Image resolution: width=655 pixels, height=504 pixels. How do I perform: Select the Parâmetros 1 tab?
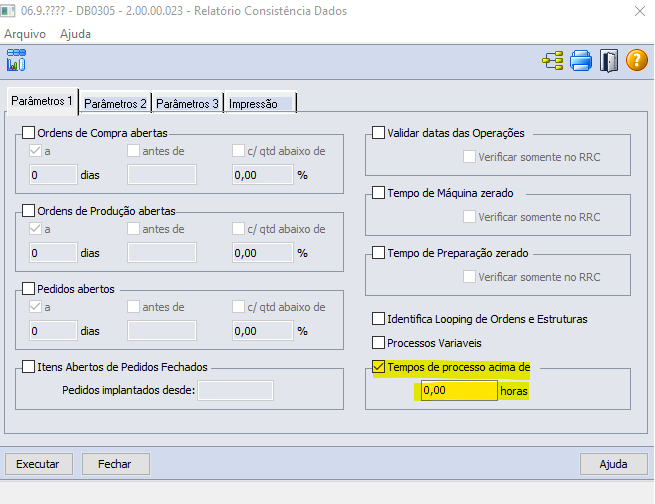[x=42, y=101]
